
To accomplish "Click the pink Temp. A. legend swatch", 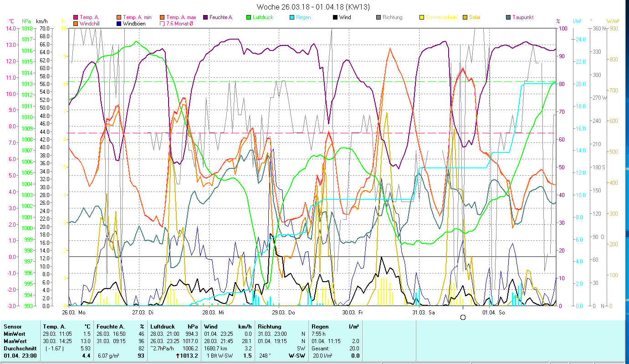I will coord(76,17).
